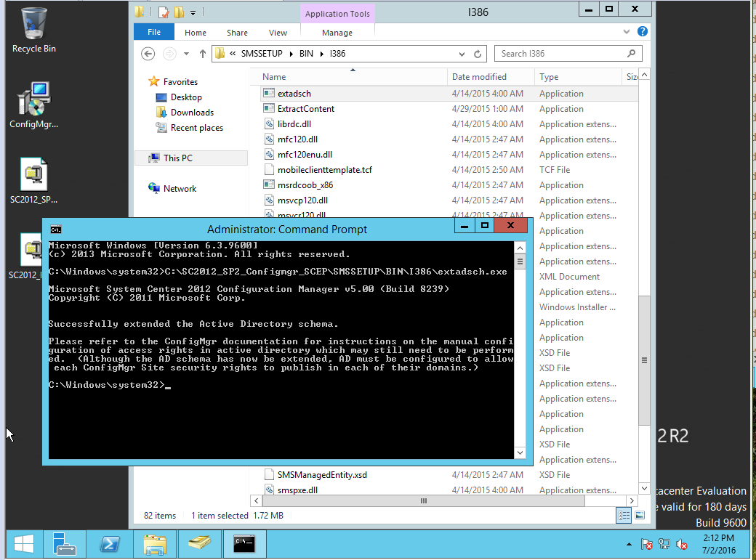Open Command Prompt system menu icon
This screenshot has width=756, height=560.
point(56,230)
